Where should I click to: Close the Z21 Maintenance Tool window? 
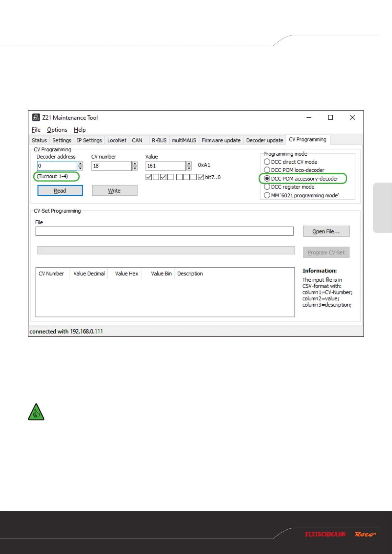[x=352, y=117]
